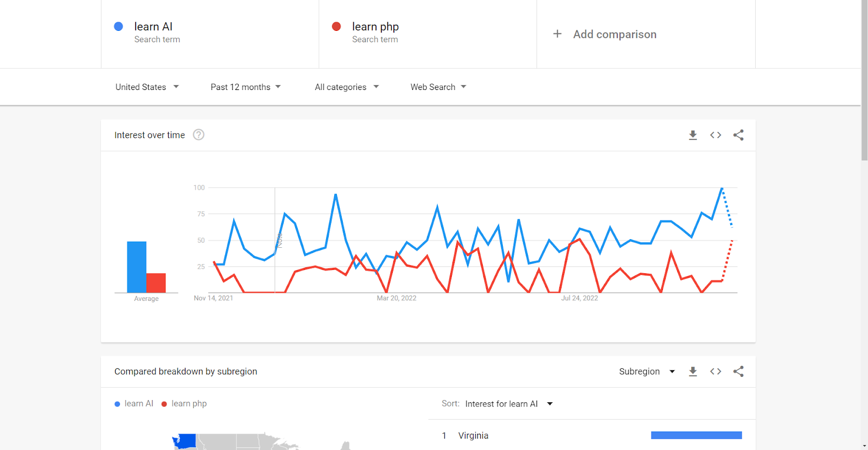Open help for Interest over time

[x=199, y=135]
